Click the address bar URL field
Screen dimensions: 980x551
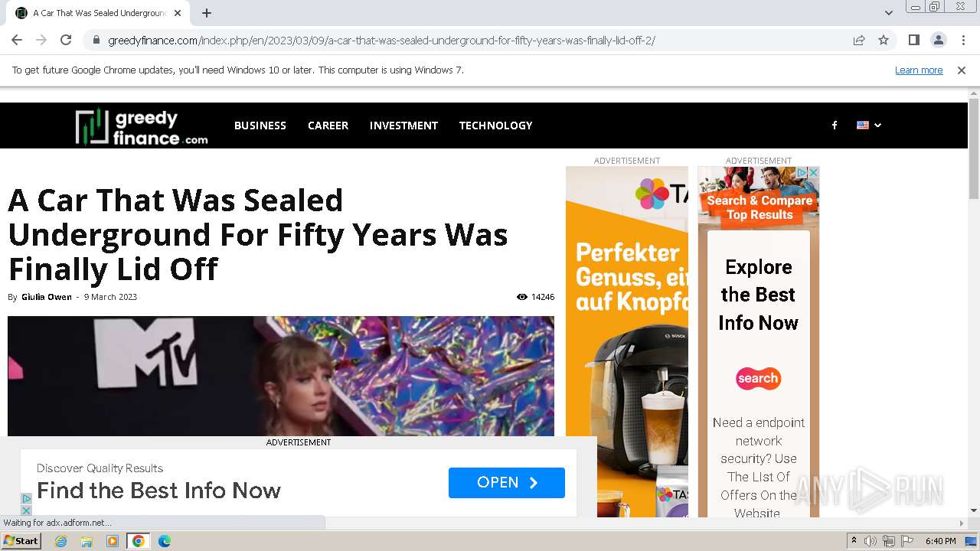tap(383, 40)
